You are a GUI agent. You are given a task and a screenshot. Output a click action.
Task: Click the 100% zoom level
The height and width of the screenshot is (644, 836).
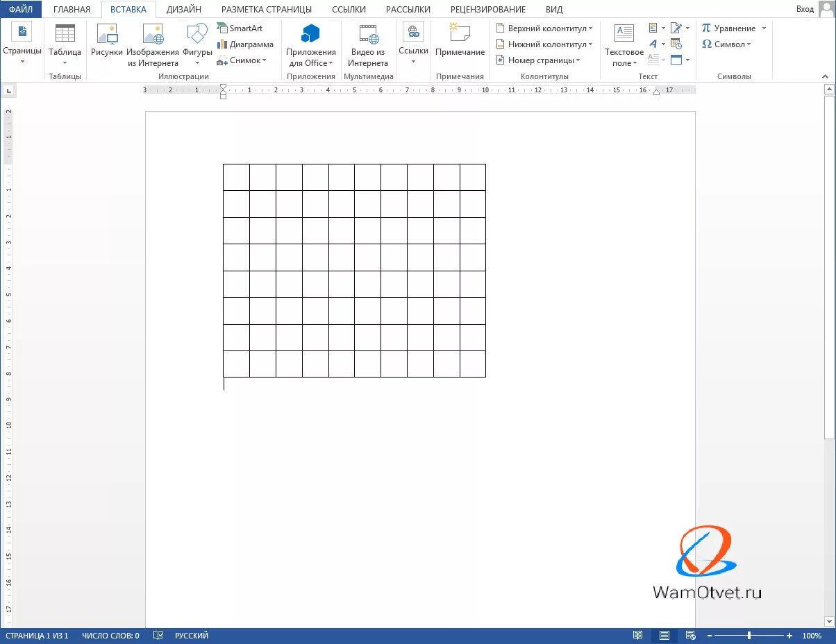coord(812,636)
